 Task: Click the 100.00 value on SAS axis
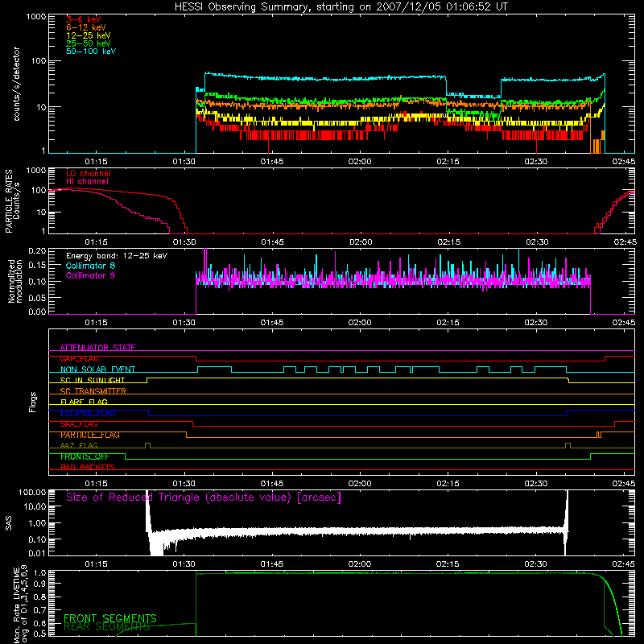tap(32, 492)
